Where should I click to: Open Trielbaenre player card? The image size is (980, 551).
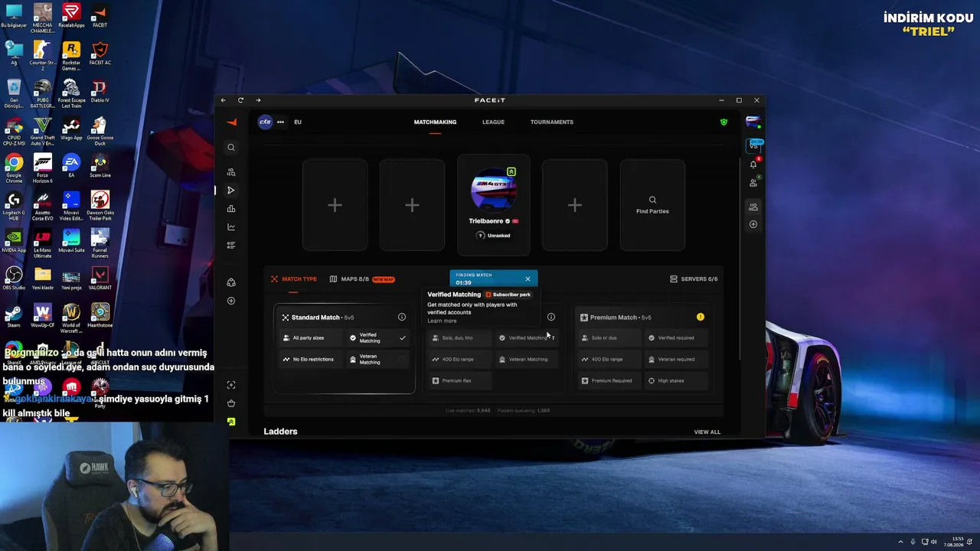[494, 205]
